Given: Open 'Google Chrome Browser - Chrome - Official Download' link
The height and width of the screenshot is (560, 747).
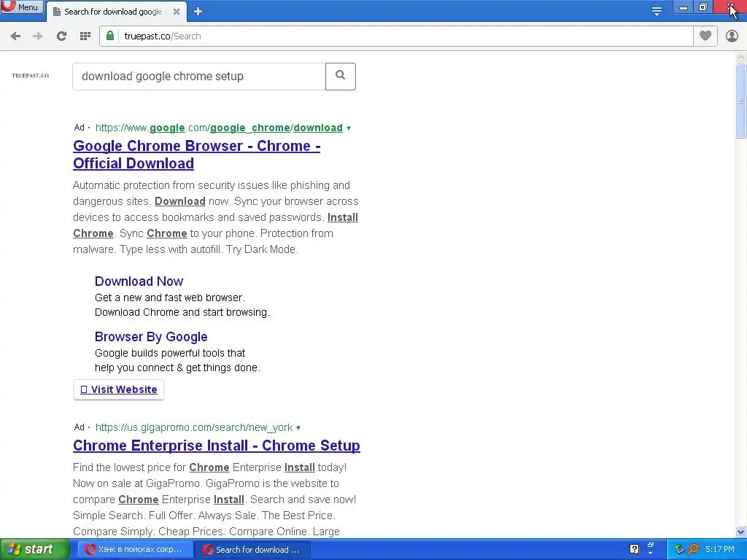Looking at the screenshot, I should coord(196,155).
